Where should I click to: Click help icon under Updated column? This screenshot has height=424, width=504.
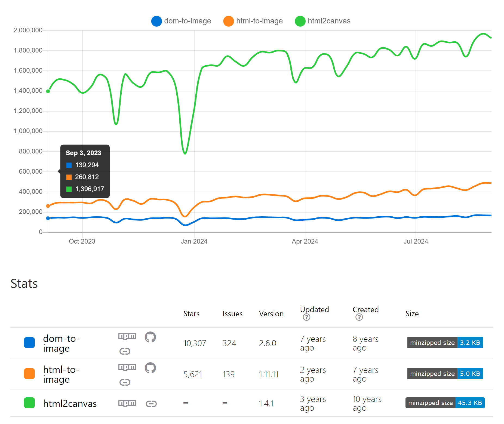(306, 317)
